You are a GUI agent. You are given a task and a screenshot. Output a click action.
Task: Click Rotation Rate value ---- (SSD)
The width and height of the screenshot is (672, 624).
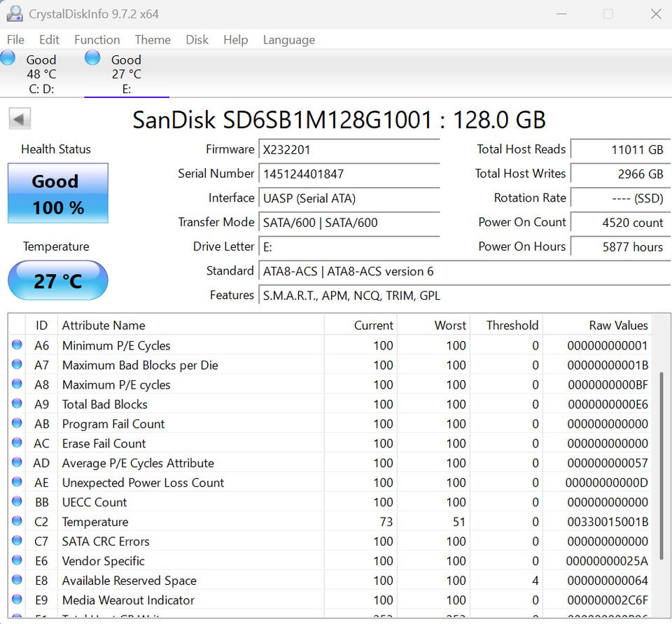621,198
